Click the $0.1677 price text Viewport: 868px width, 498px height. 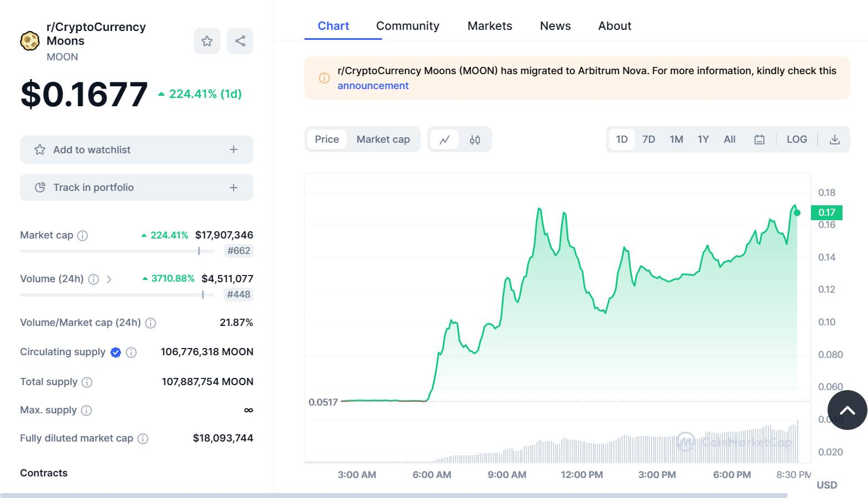[84, 94]
